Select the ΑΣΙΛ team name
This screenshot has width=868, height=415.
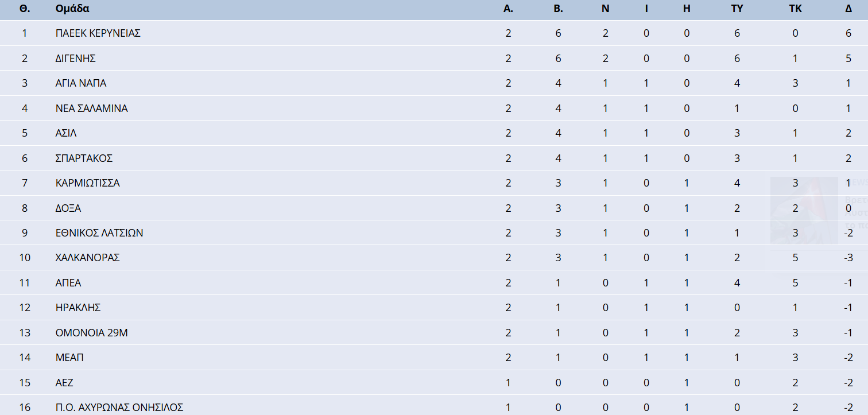pos(65,133)
